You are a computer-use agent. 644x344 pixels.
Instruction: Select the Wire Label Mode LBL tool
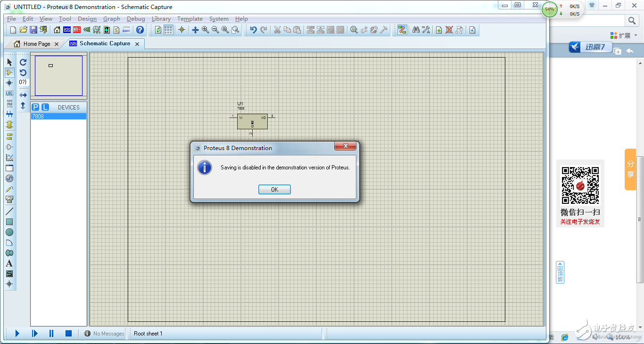click(9, 93)
